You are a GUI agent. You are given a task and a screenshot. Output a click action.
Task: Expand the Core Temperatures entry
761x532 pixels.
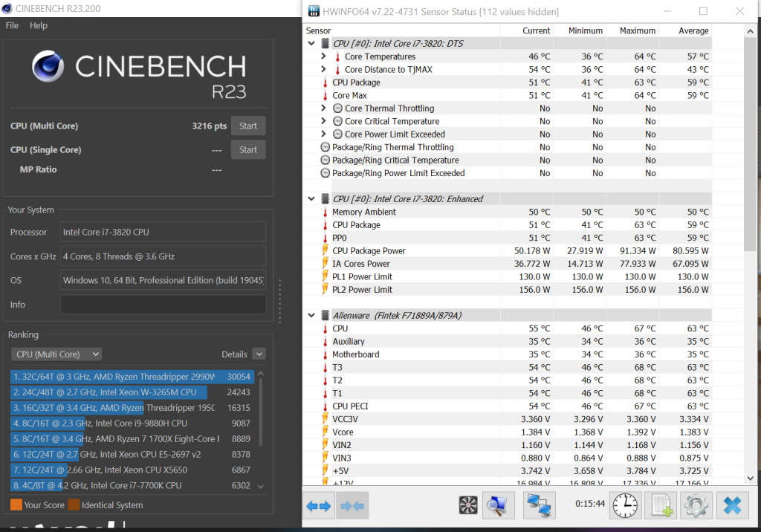pyautogui.click(x=323, y=56)
